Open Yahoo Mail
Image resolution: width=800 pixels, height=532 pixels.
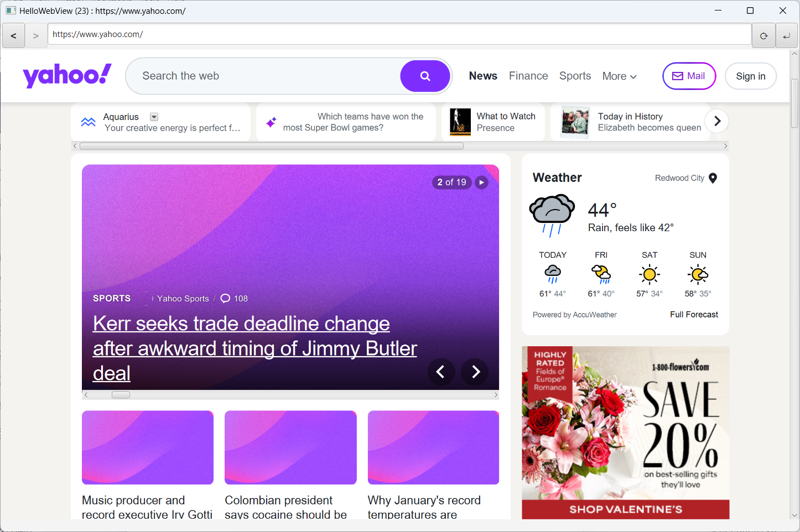click(689, 76)
